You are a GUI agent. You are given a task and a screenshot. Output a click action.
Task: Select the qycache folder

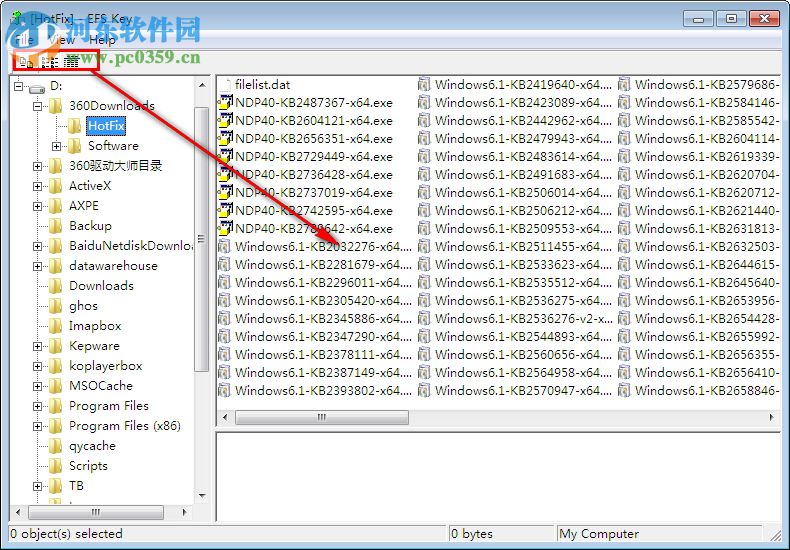pyautogui.click(x=92, y=446)
